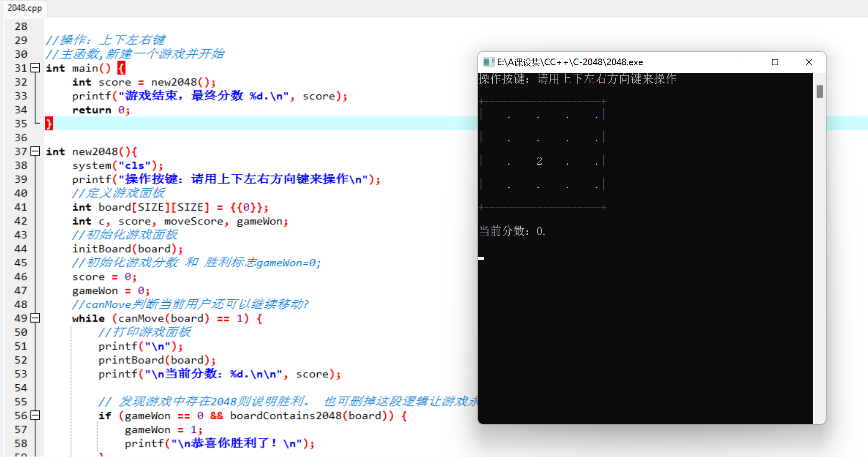Collapse the new2048 function code fold
The height and width of the screenshot is (457, 868).
click(35, 151)
